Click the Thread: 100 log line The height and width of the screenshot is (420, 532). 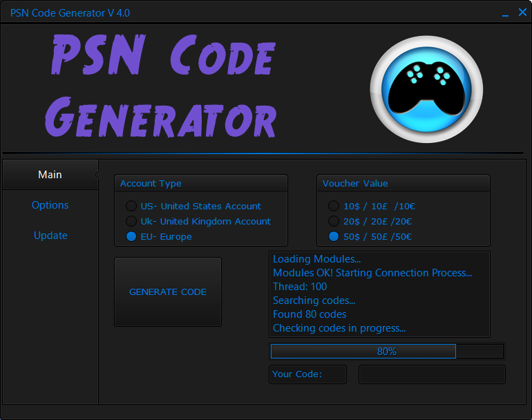(x=300, y=287)
